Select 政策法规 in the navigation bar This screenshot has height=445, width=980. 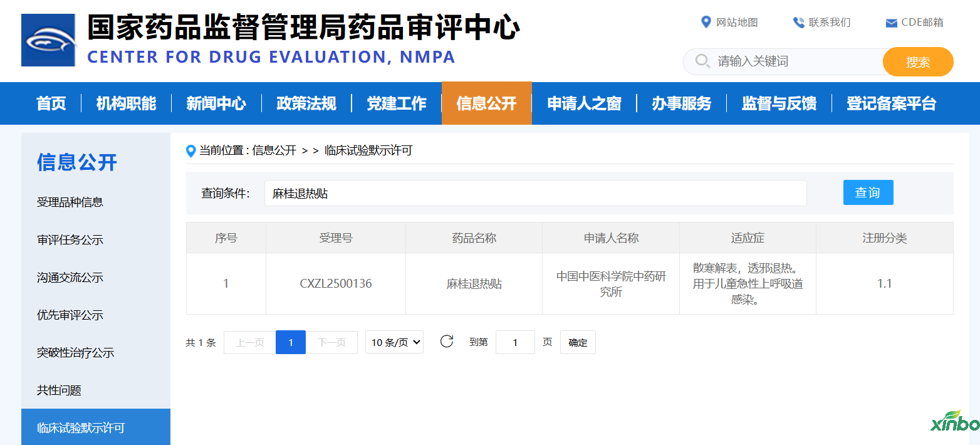pyautogui.click(x=306, y=103)
